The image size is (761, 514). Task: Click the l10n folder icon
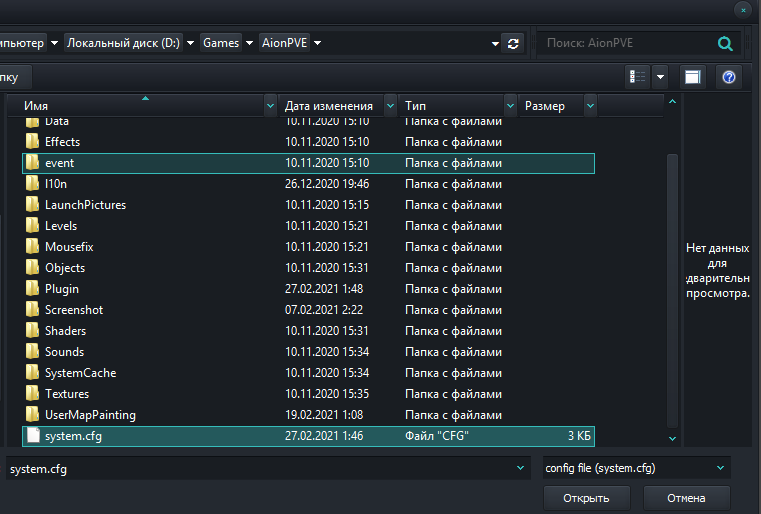[33, 183]
